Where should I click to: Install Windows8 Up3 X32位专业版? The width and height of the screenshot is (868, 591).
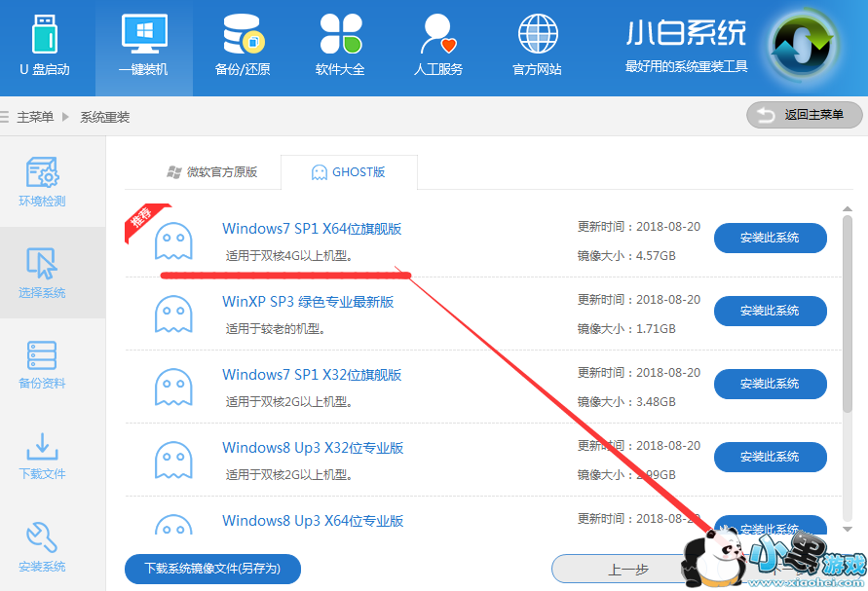(x=770, y=457)
